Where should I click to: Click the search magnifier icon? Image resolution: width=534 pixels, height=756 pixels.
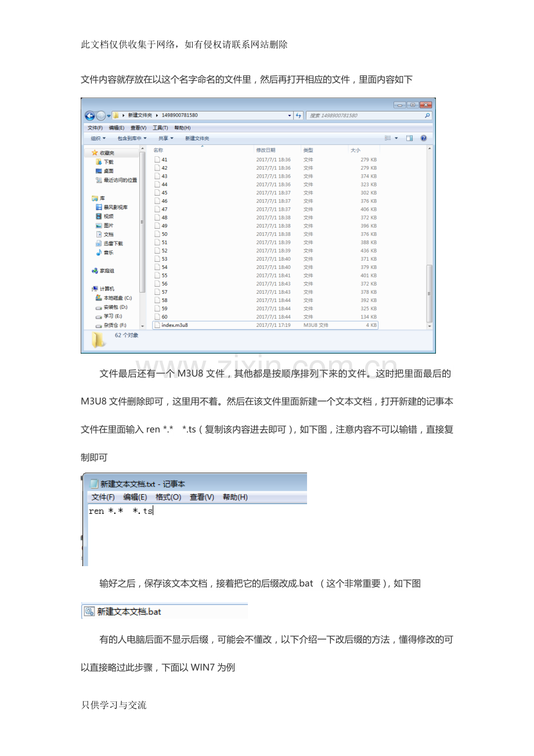click(428, 116)
